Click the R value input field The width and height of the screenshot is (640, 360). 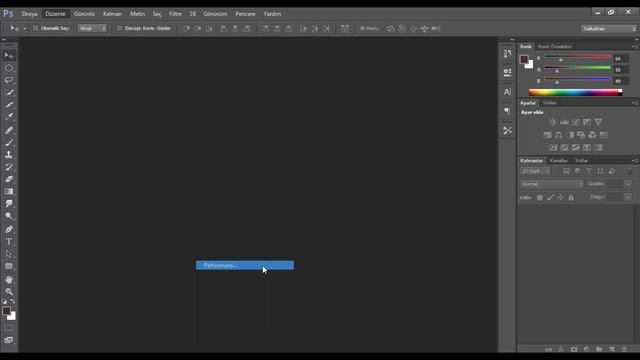[621, 59]
